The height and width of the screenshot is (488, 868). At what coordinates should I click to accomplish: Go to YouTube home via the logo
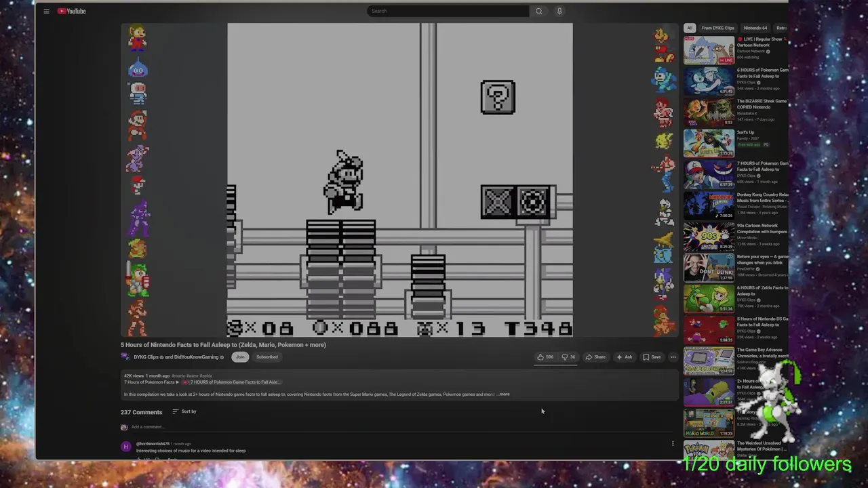[x=71, y=11]
